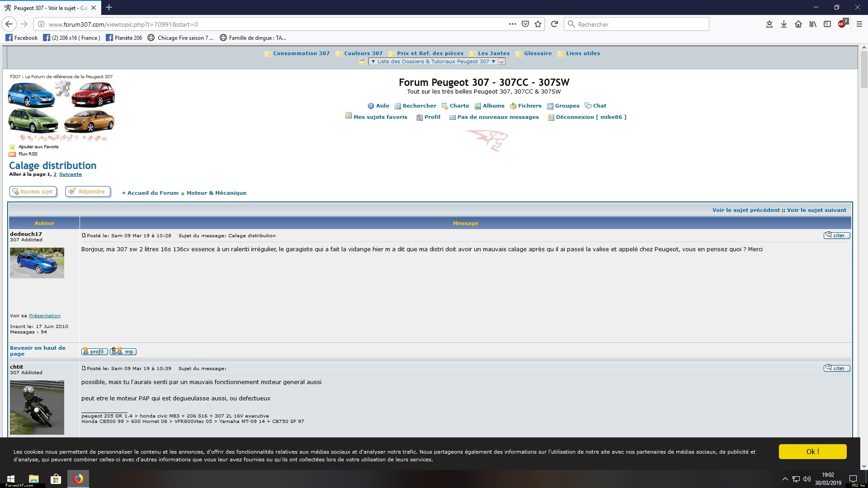This screenshot has height=488, width=868.
Task: Open page actions three-dots menu
Action: (x=512, y=24)
